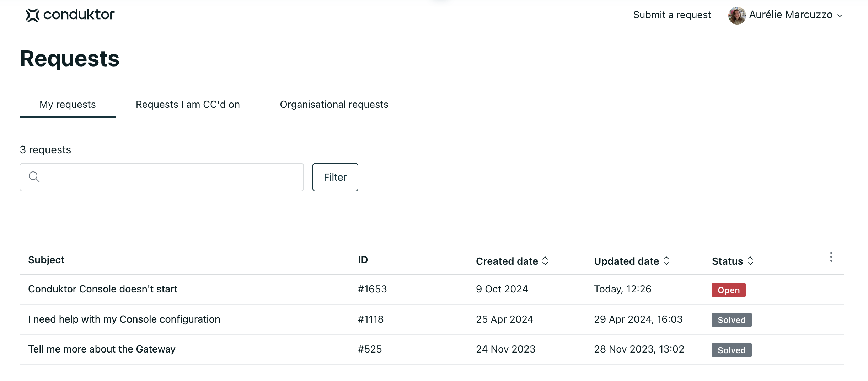The image size is (868, 381).
Task: Open request I need help with my Console configuration
Action: pos(124,319)
